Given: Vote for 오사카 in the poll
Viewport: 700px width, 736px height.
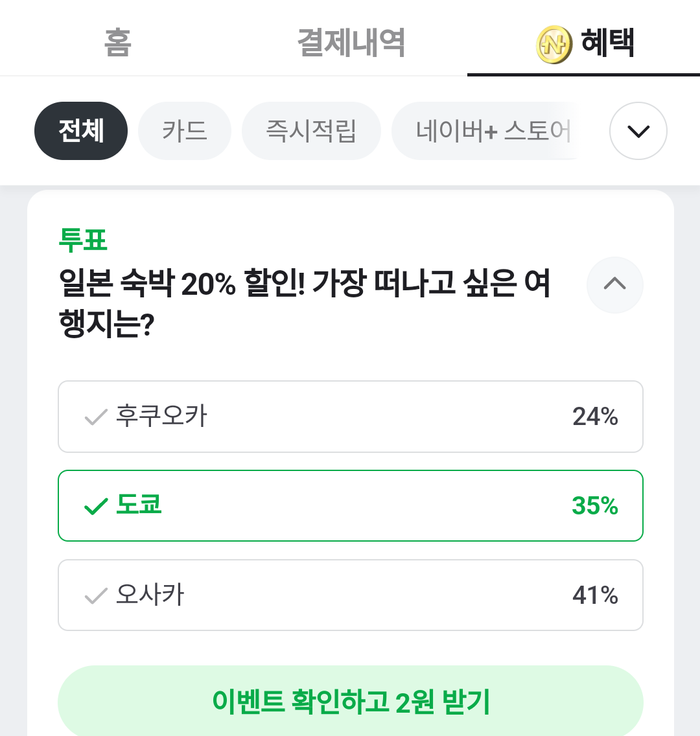Looking at the screenshot, I should point(350,595).
